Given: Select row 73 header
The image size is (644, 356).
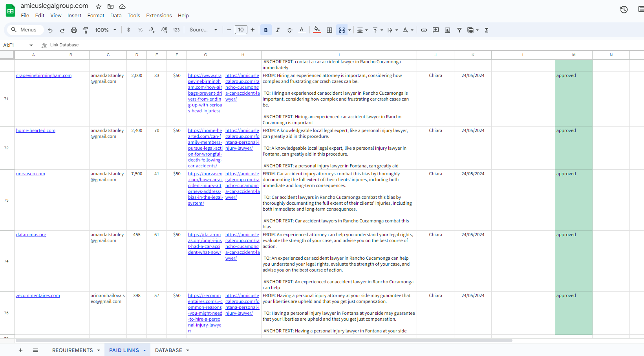Looking at the screenshot, I should point(6,200).
